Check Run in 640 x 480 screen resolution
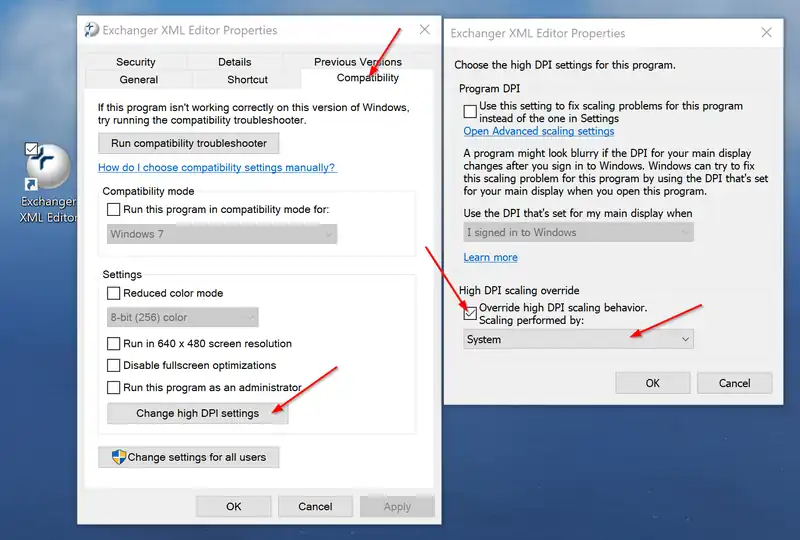The image size is (800, 540). [114, 343]
